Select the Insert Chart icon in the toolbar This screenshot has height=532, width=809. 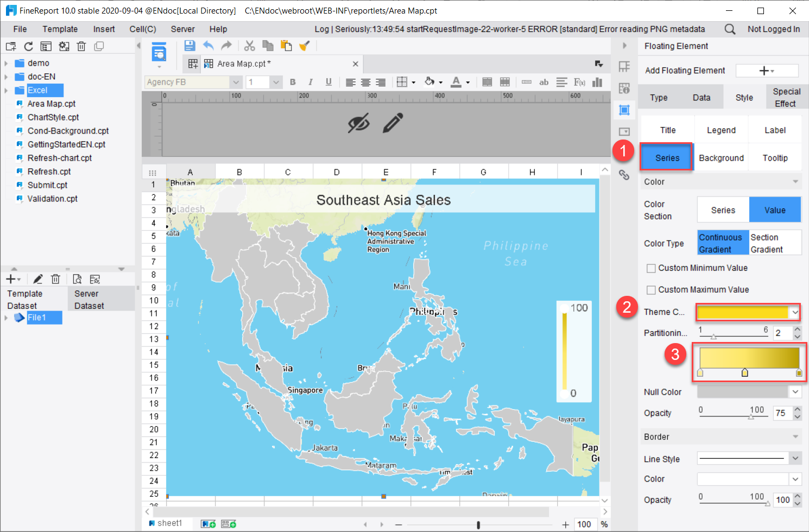[x=598, y=81]
